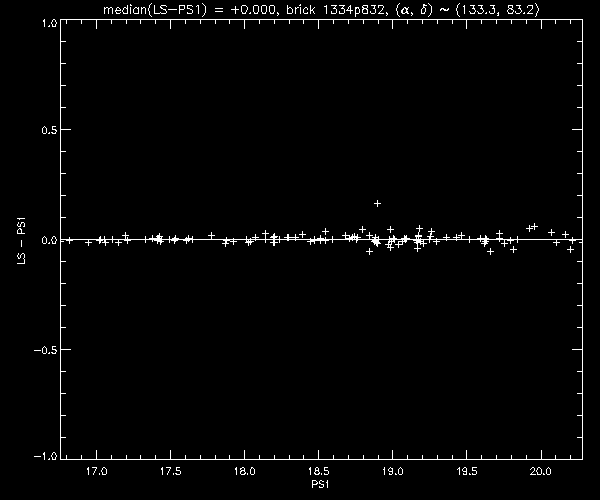Click the 0.0 y-axis tick label
This screenshot has height=500, width=600.
(49, 240)
